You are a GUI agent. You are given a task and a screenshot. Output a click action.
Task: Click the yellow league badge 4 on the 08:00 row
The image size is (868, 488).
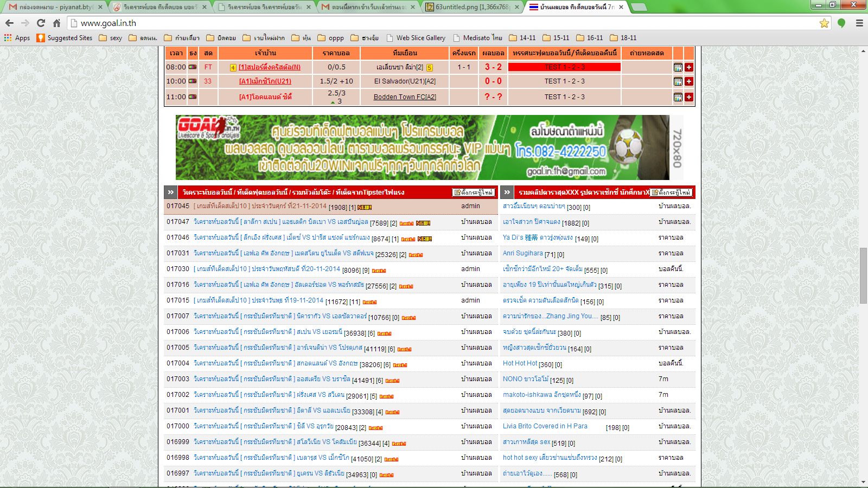pos(233,68)
